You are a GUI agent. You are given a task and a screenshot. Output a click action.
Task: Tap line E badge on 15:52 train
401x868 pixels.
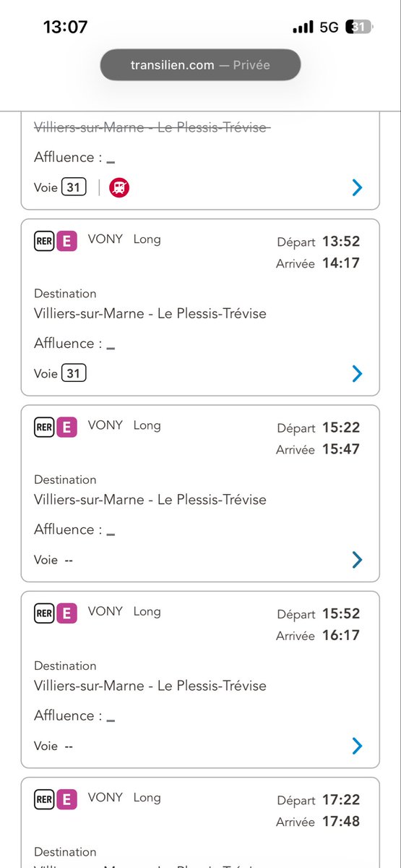pos(66,613)
